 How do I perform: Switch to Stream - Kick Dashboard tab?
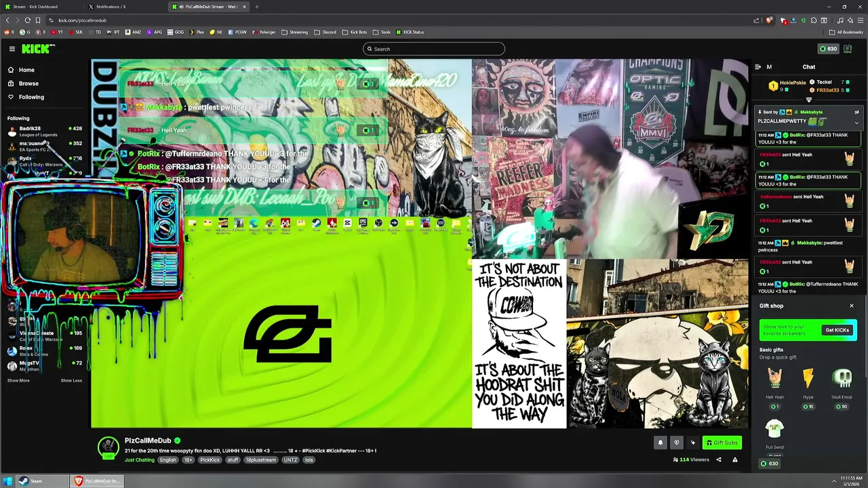point(41,7)
